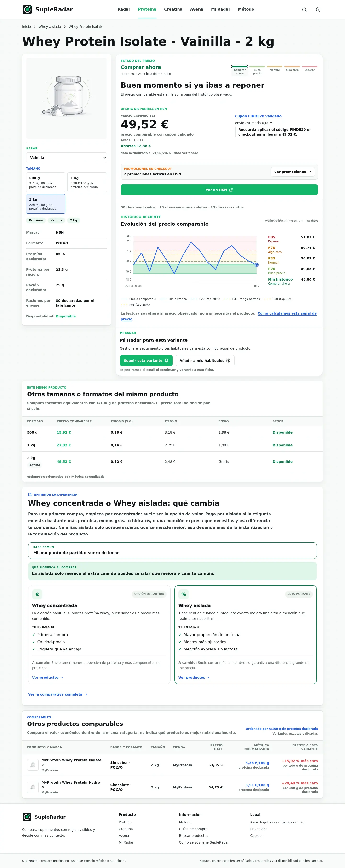This screenshot has height=868, width=345.
Task: Click the box icon on Añadir a mis habituales
Action: pos(228,361)
